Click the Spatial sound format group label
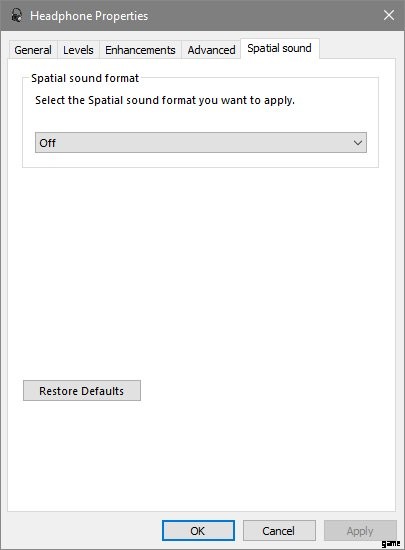Viewport: 405px width, 550px height. (x=85, y=78)
